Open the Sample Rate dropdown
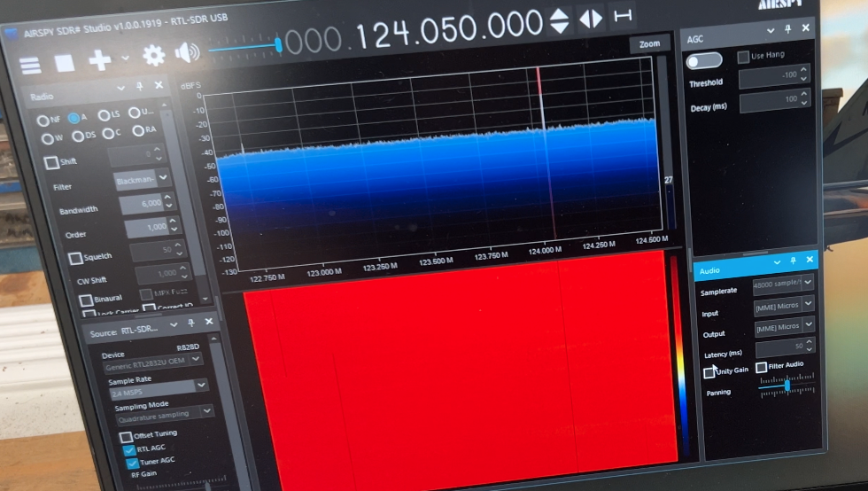 tap(159, 388)
